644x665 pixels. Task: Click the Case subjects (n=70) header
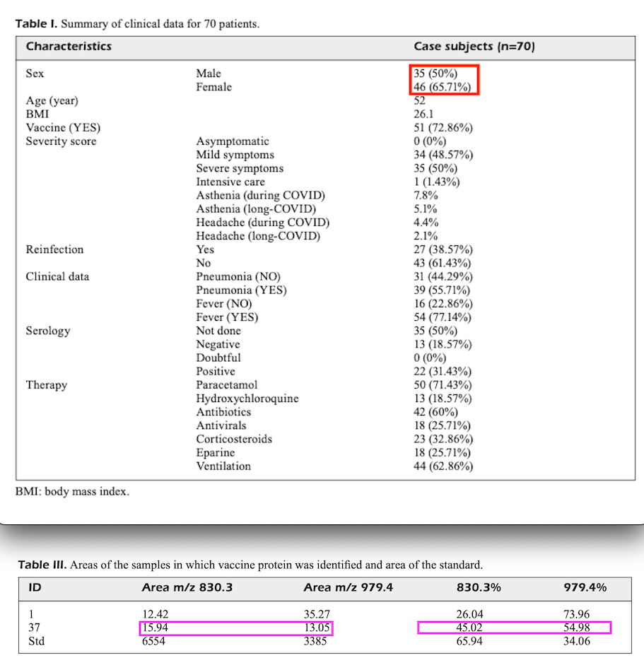474,47
